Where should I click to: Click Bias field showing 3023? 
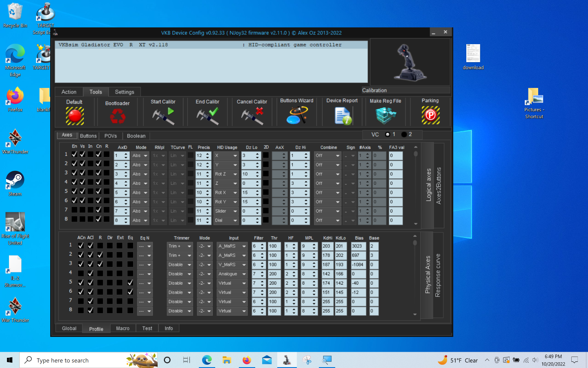[x=358, y=246]
